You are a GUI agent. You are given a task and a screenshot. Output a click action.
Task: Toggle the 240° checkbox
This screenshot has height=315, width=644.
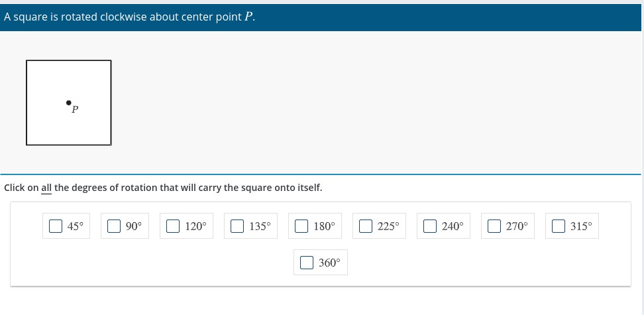(429, 225)
